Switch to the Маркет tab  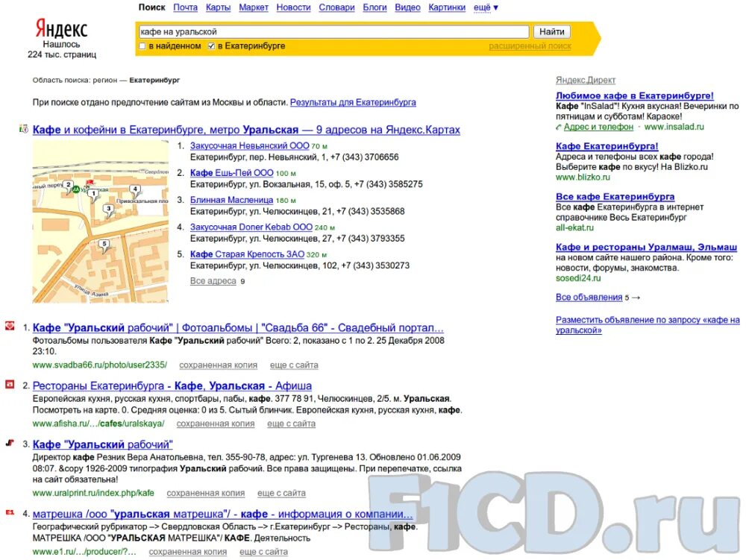(x=254, y=7)
